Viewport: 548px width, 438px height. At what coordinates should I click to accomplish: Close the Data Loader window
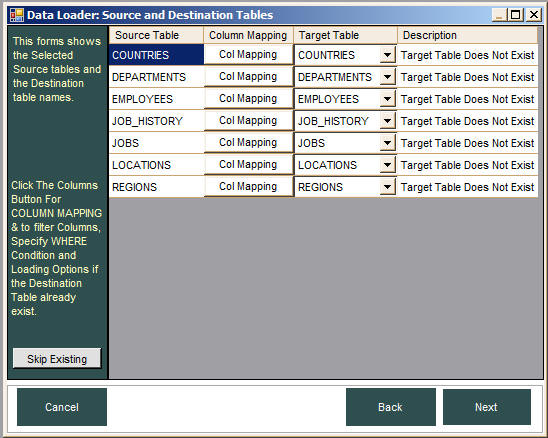click(534, 15)
